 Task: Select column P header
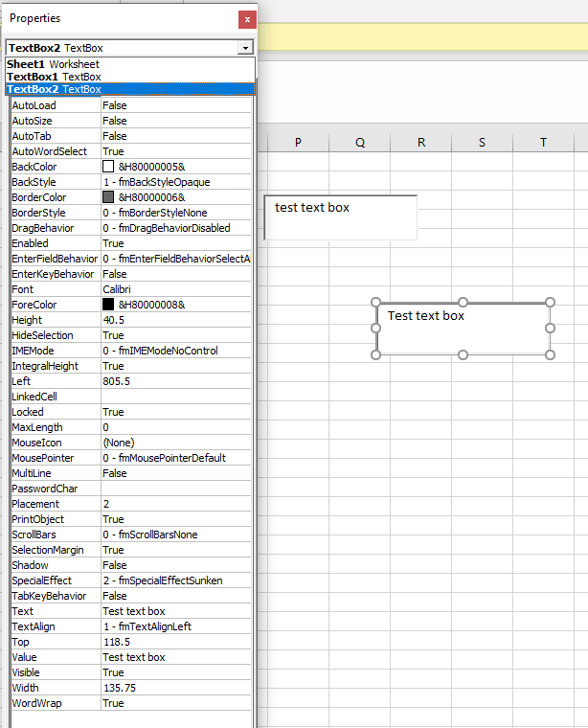[x=299, y=142]
